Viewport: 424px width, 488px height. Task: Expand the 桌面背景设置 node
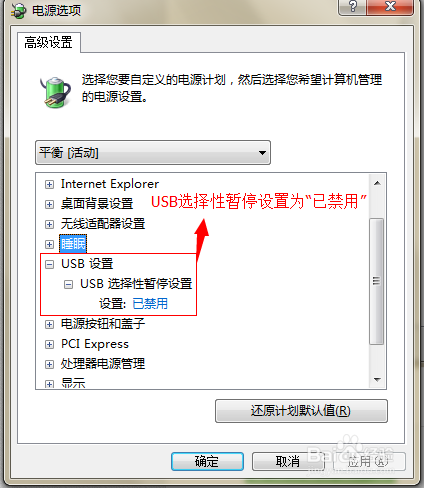coord(49,204)
